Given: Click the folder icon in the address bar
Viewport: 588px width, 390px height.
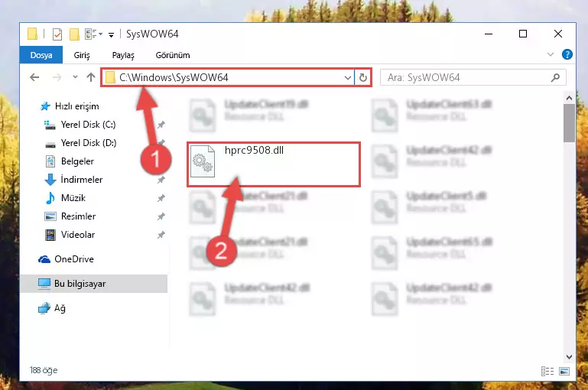Looking at the screenshot, I should click(x=110, y=78).
